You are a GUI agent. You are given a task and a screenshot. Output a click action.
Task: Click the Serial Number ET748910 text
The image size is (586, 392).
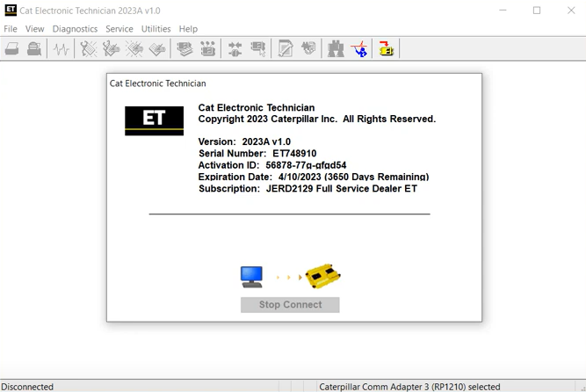pos(257,153)
